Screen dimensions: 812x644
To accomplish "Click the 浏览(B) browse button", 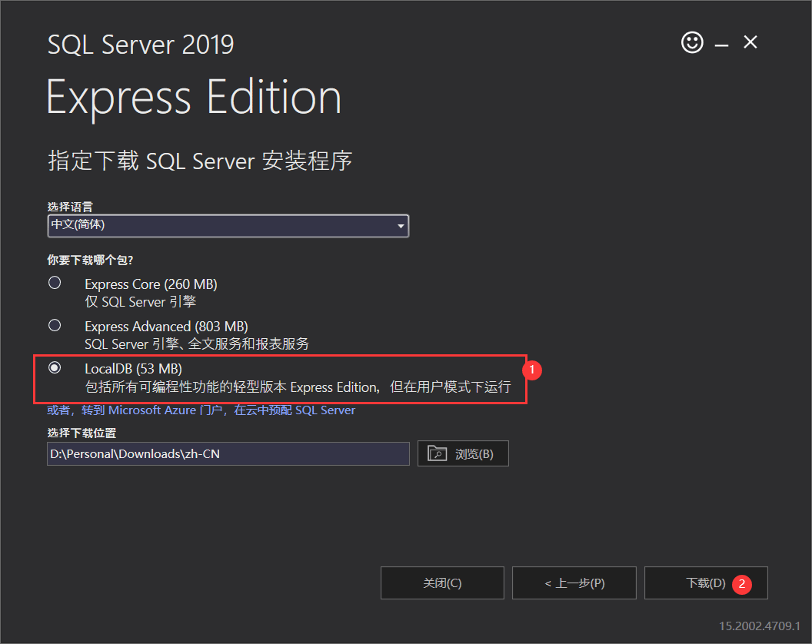I will tap(463, 453).
